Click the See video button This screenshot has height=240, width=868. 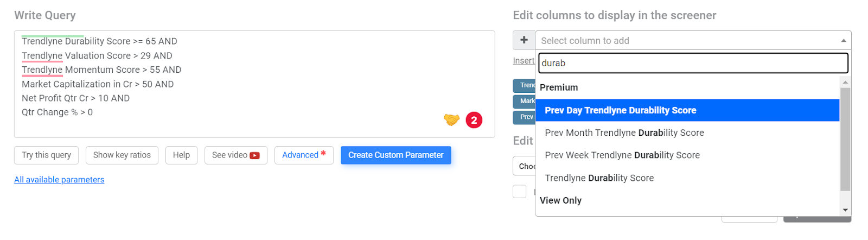coord(236,155)
